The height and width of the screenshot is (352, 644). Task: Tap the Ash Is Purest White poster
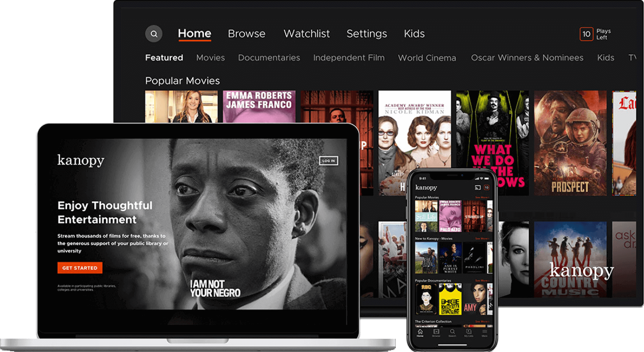click(450, 258)
